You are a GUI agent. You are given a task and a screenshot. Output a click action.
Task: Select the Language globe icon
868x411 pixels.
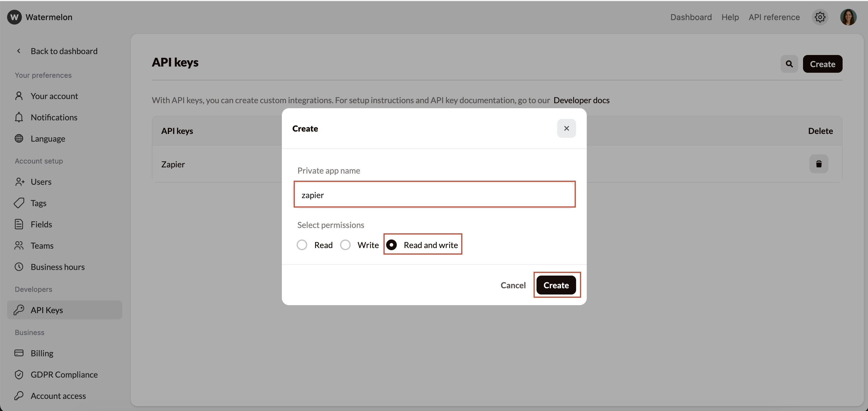(x=19, y=139)
